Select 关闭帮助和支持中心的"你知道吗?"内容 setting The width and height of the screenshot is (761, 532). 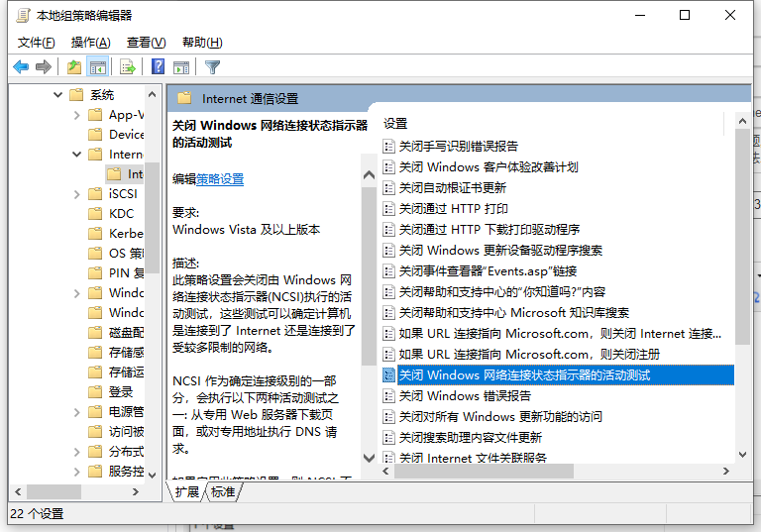coord(502,292)
